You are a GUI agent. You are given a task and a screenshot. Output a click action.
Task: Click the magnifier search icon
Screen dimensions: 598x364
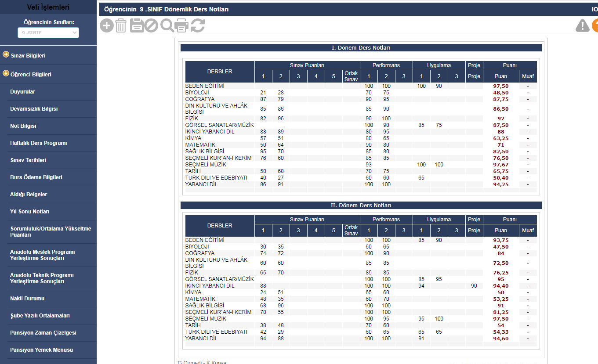[167, 25]
